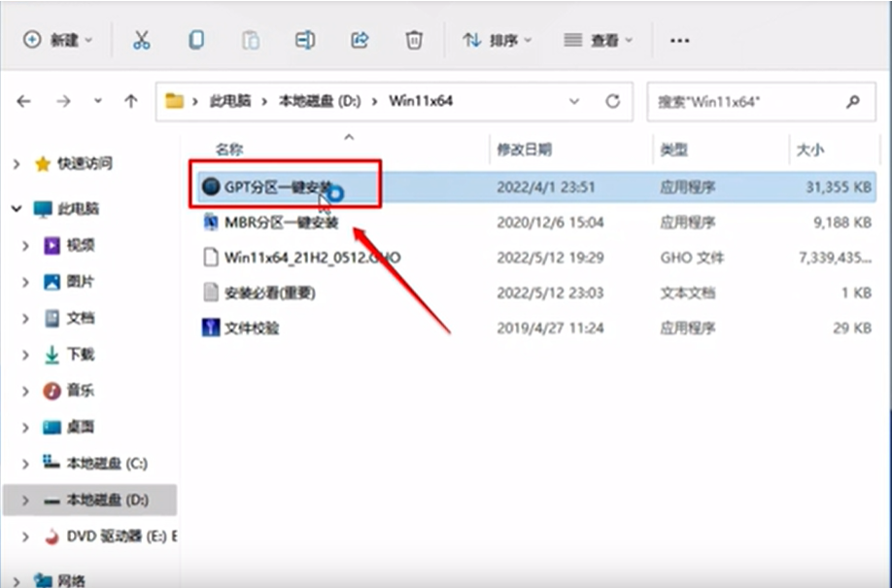This screenshot has height=588, width=892.
Task: Click the Share icon in toolbar
Action: tap(360, 40)
